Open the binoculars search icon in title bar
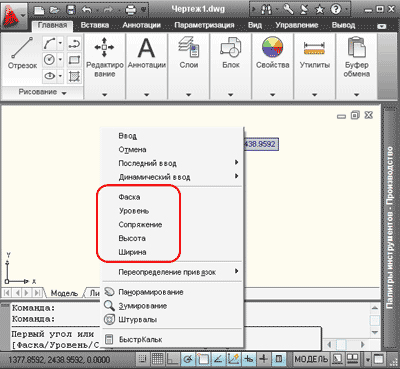 click(x=266, y=10)
